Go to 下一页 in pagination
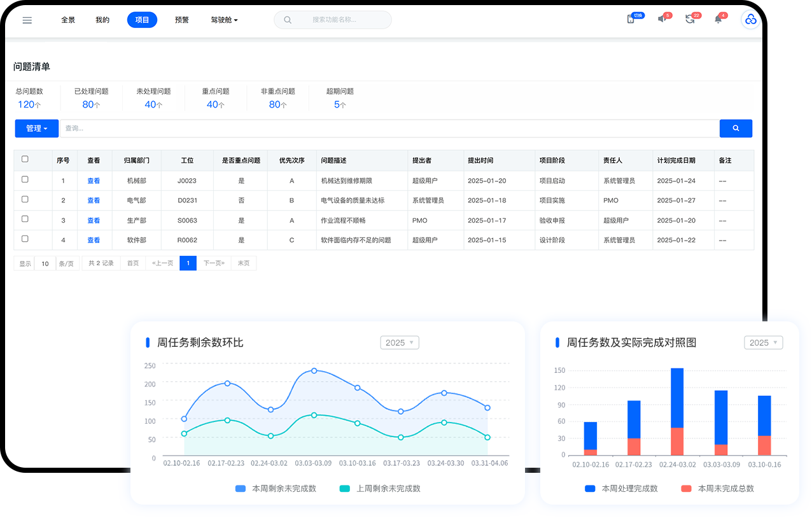The height and width of the screenshot is (518, 812). click(214, 263)
